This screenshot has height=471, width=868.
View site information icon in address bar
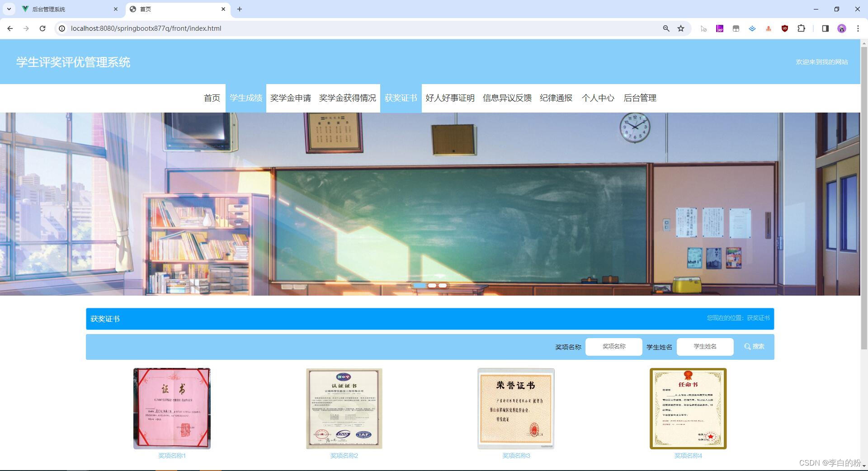coord(62,28)
